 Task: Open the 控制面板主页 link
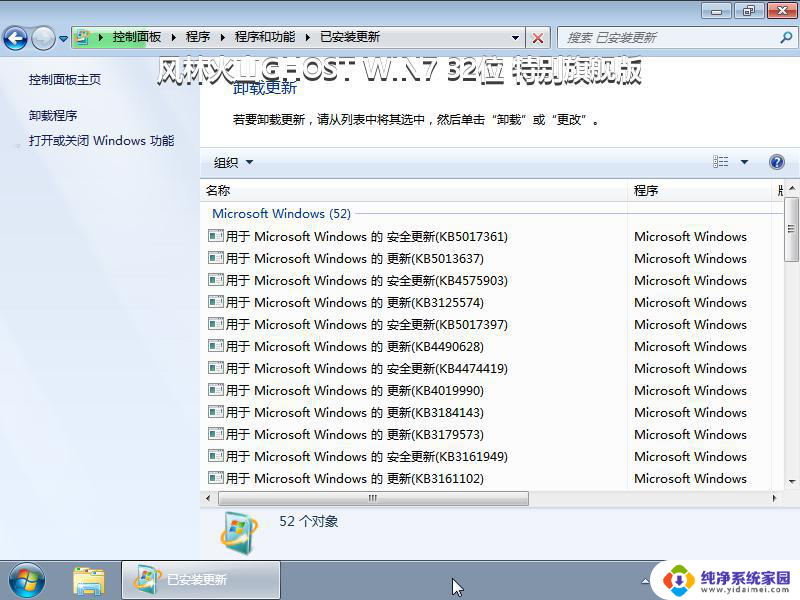(65, 79)
